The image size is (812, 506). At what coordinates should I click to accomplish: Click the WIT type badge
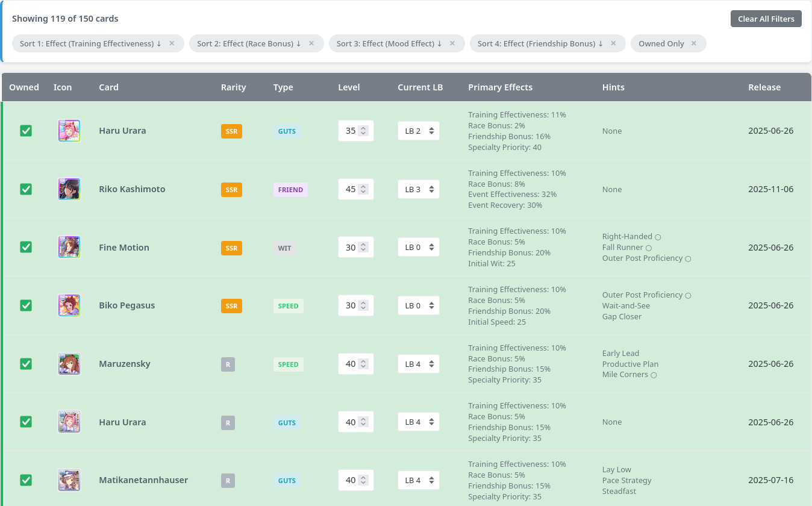tap(284, 248)
